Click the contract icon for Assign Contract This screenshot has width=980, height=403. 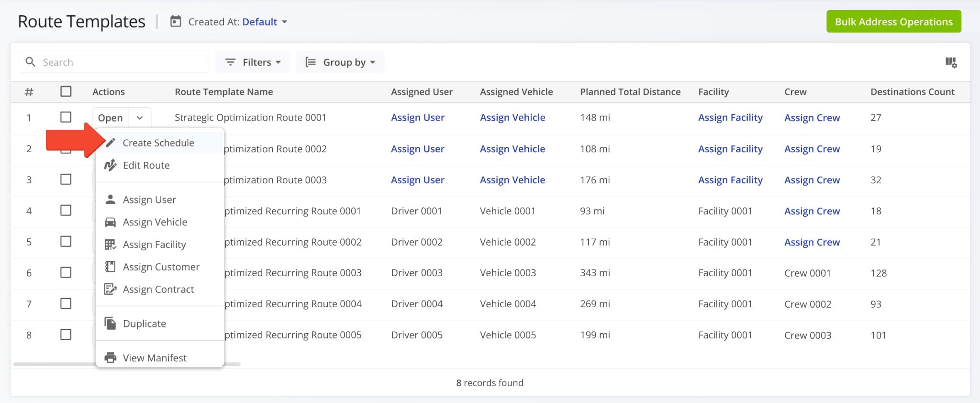coord(111,289)
